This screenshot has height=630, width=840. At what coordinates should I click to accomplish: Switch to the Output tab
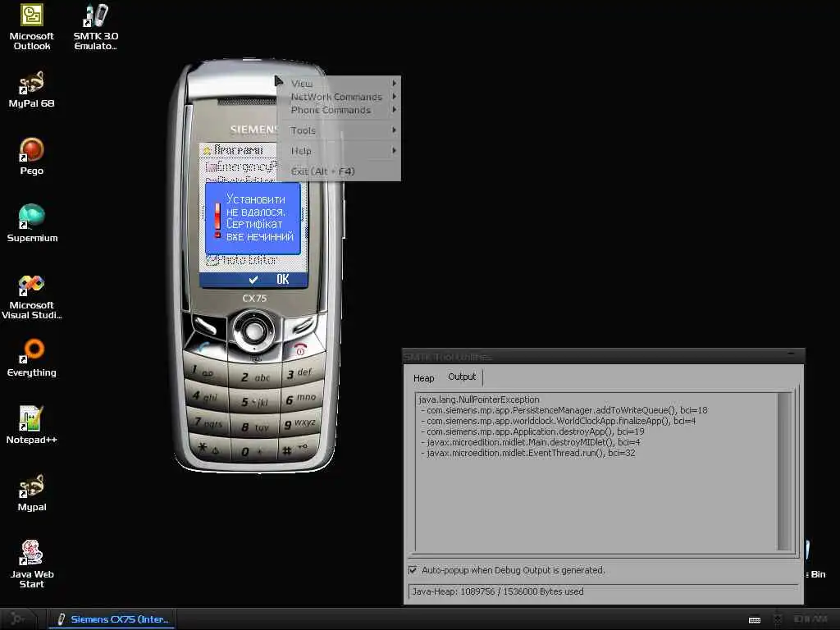[462, 377]
